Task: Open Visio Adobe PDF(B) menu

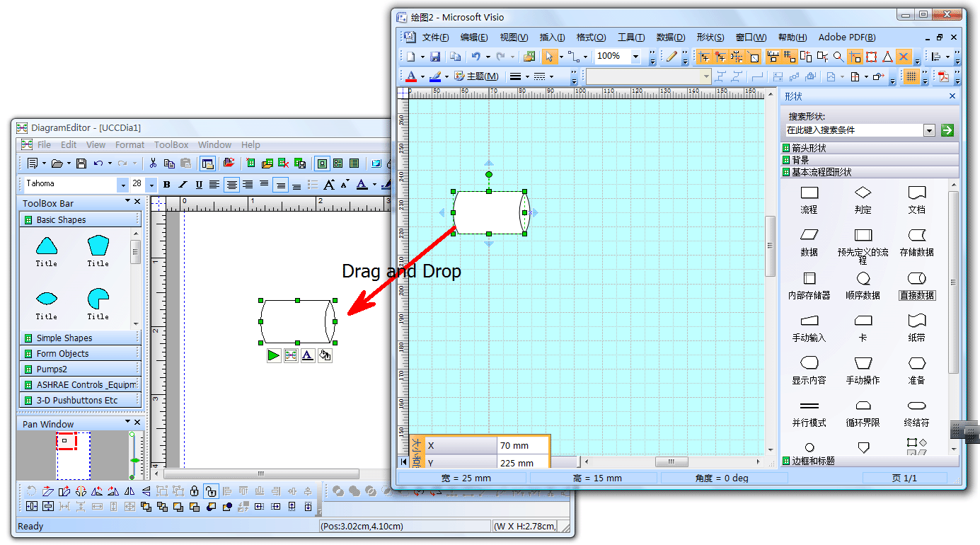Action: coord(847,38)
